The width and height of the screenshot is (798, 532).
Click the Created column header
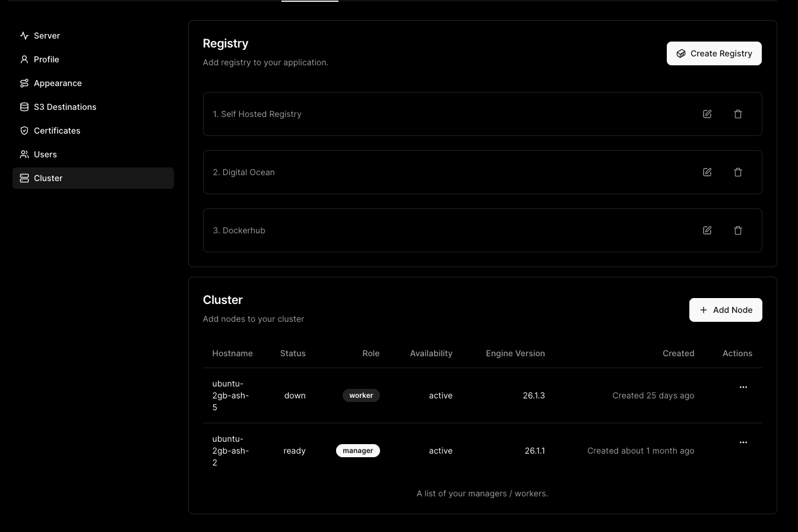click(679, 353)
